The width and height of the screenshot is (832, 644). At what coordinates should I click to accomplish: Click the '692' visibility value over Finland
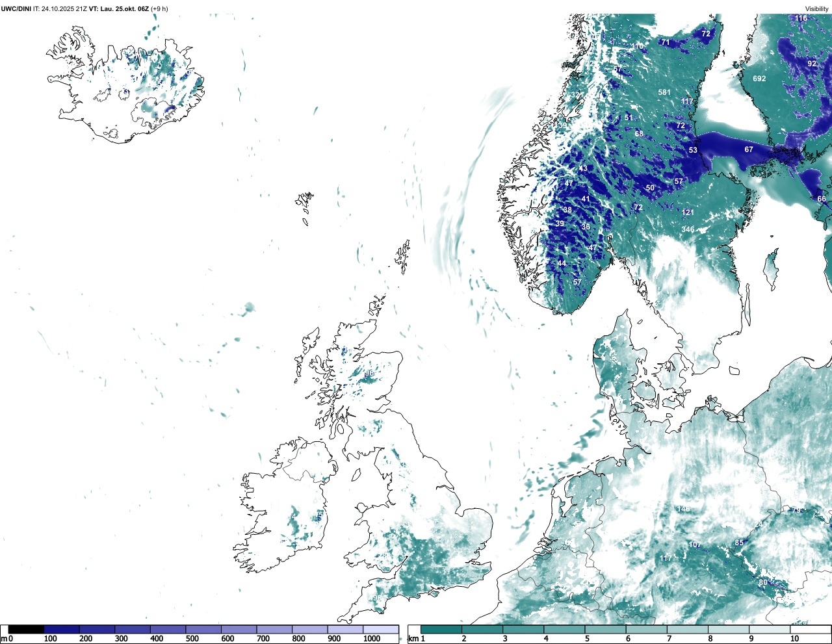[x=759, y=79]
